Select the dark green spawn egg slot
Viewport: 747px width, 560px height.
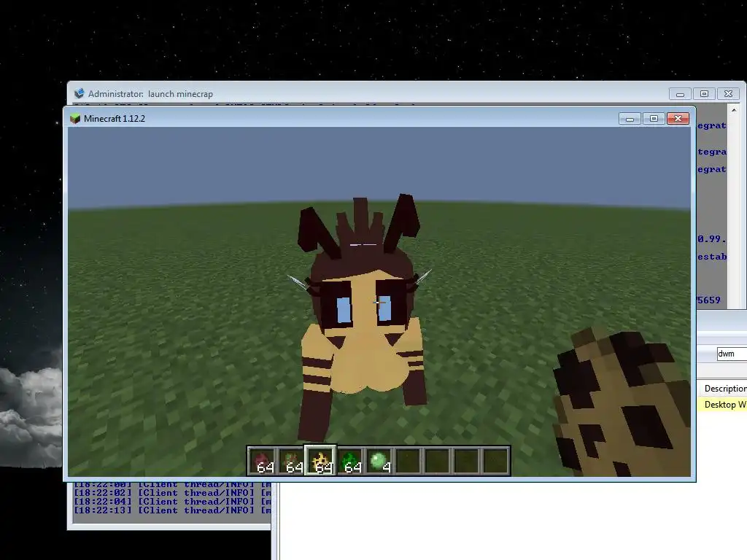click(x=350, y=461)
